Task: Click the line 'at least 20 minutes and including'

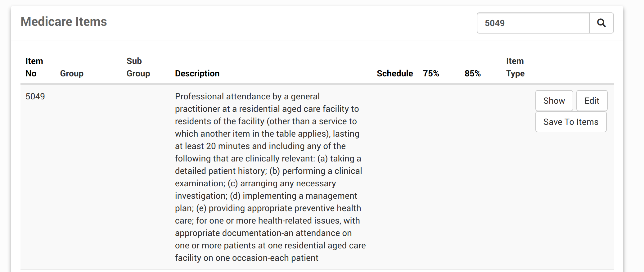Action: [x=260, y=146]
